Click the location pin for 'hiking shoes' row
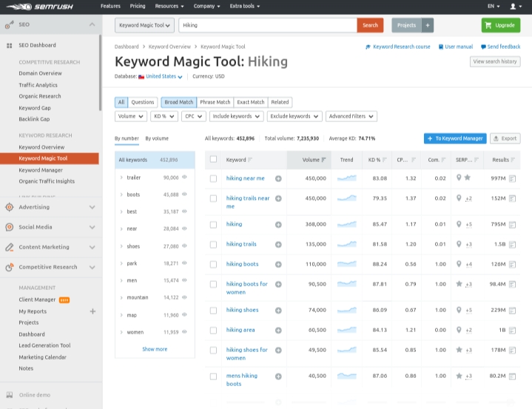The height and width of the screenshot is (409, 532). click(x=459, y=310)
